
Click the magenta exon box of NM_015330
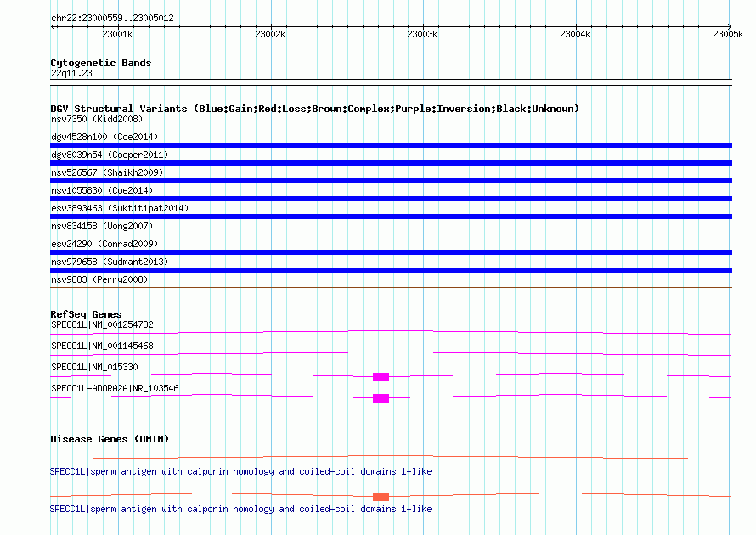(381, 377)
